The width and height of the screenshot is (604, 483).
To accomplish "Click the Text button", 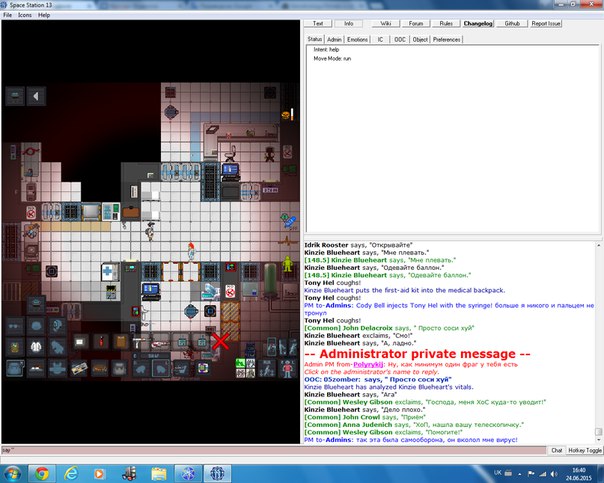I will pos(318,23).
